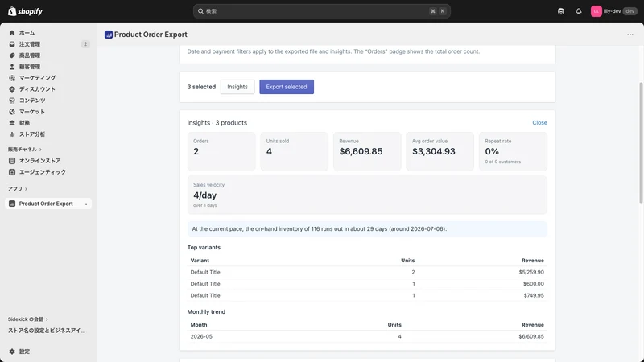Open the Finance (財務) bank icon
This screenshot has height=362, width=644.
[x=12, y=123]
